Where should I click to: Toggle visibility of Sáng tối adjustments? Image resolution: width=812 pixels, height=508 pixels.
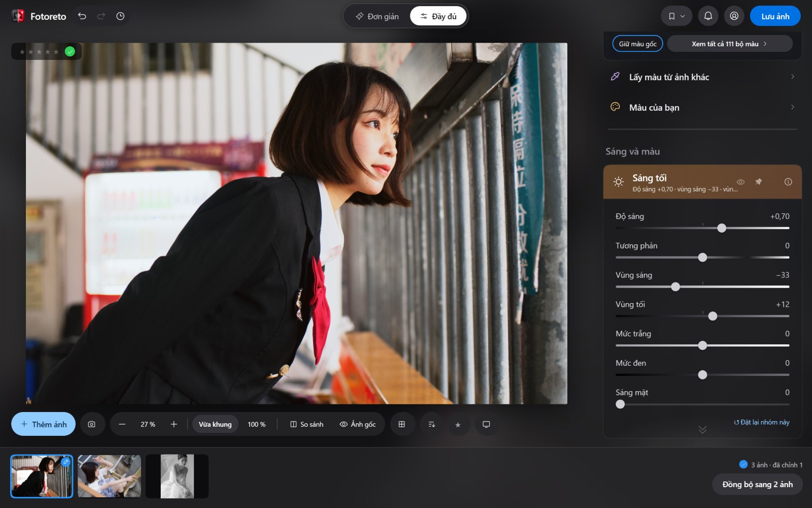[740, 182]
